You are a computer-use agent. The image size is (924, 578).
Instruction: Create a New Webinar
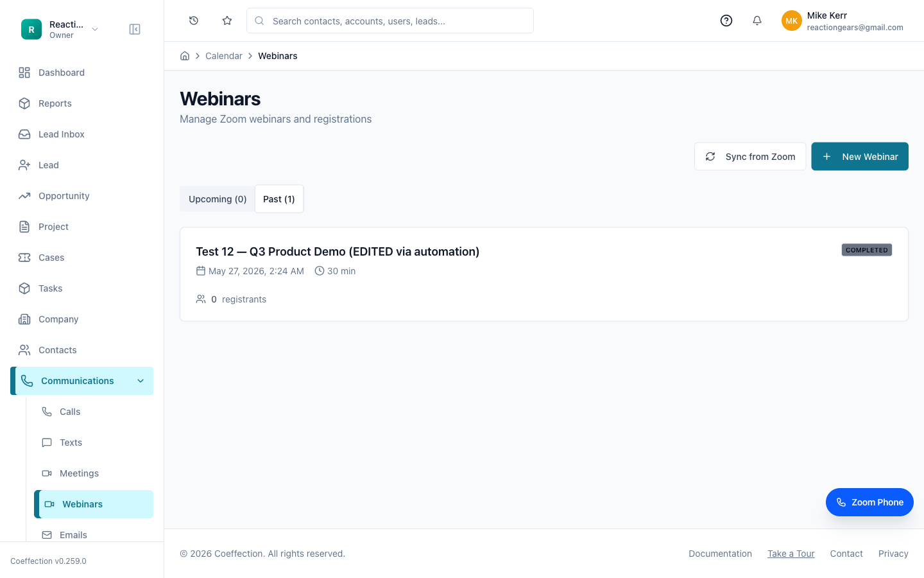point(860,157)
